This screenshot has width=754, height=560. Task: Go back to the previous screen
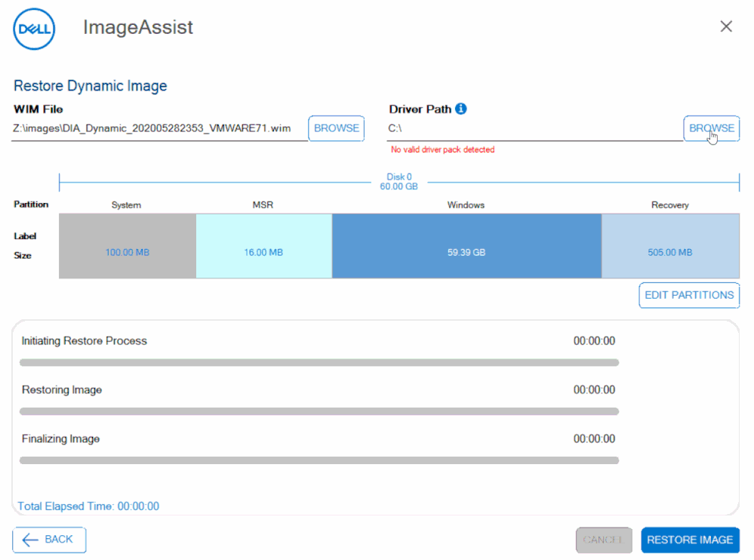pyautogui.click(x=49, y=540)
